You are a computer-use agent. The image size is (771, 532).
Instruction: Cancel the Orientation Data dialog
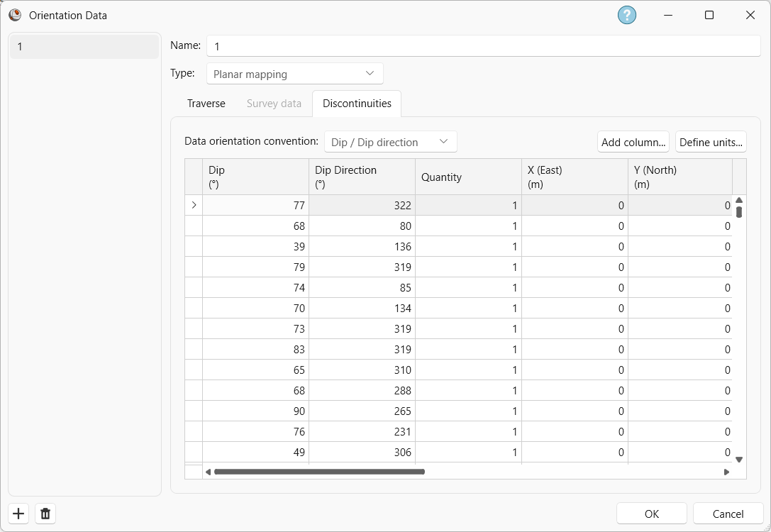click(728, 514)
